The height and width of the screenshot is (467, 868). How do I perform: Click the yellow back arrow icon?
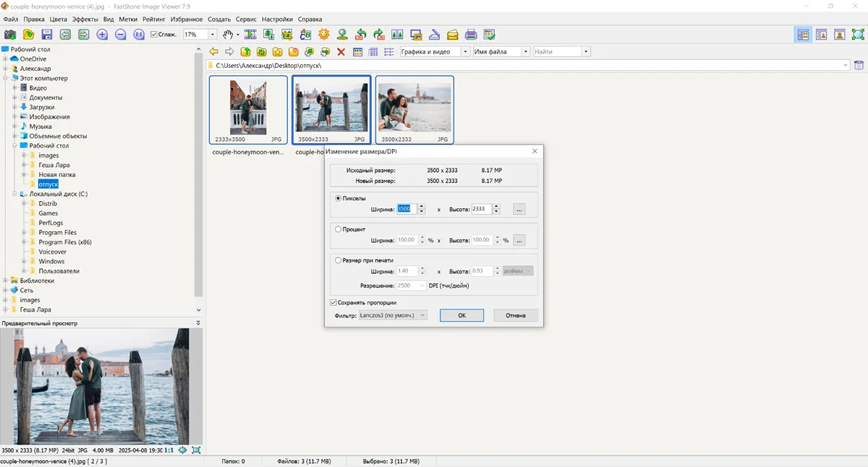(213, 52)
